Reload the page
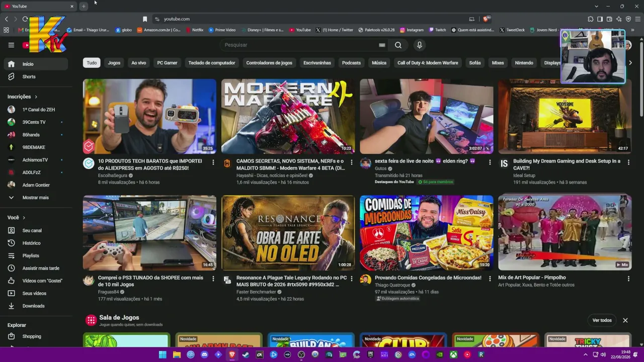 [x=25, y=19]
